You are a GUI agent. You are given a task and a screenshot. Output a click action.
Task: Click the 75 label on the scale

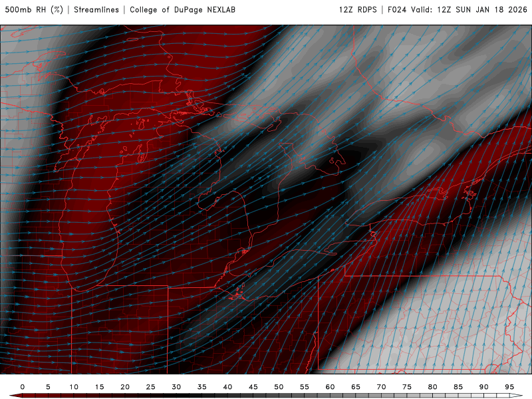click(407, 387)
